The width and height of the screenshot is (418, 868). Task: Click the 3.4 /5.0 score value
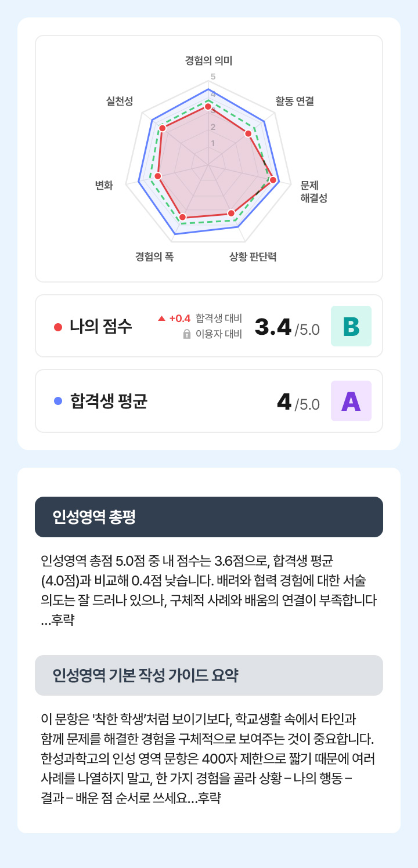pos(287,328)
